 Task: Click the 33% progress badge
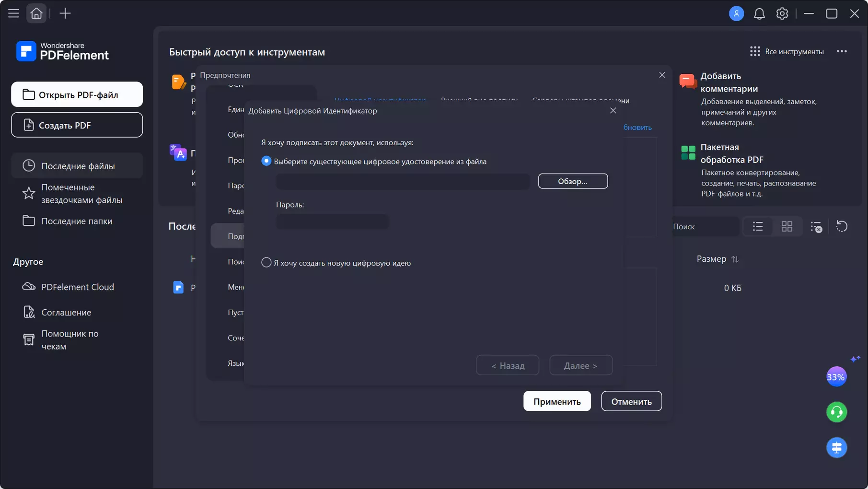[x=836, y=377]
